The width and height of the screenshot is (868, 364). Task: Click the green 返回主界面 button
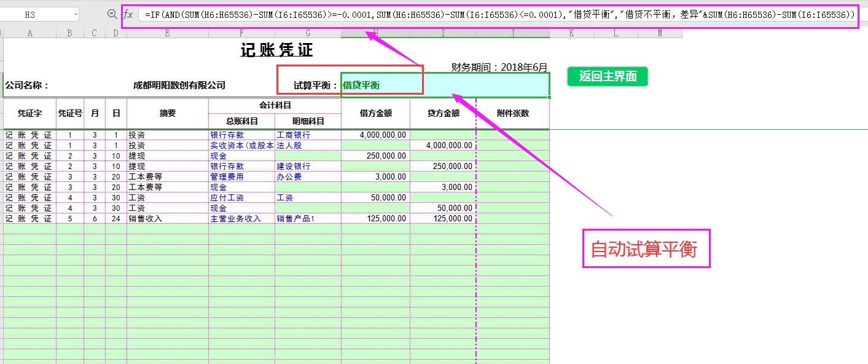(608, 76)
